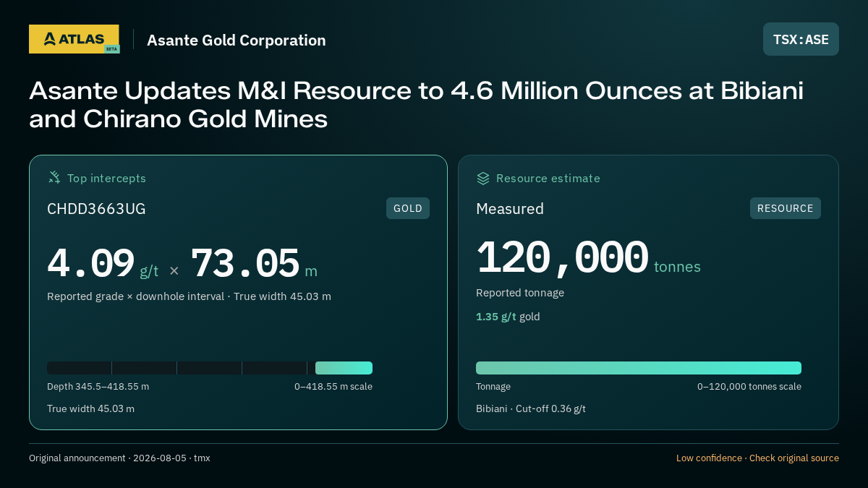Click the 1.35 g/t gold grade text

[x=508, y=317]
